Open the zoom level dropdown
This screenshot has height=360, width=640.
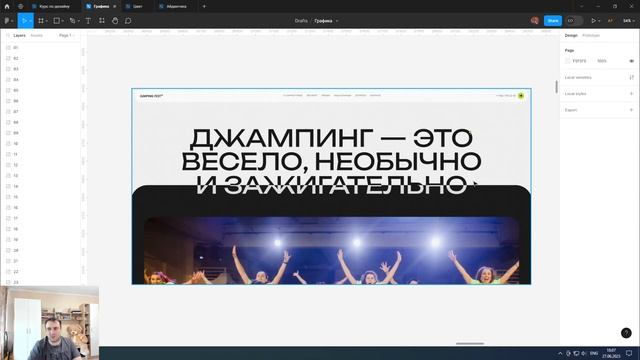pos(629,20)
